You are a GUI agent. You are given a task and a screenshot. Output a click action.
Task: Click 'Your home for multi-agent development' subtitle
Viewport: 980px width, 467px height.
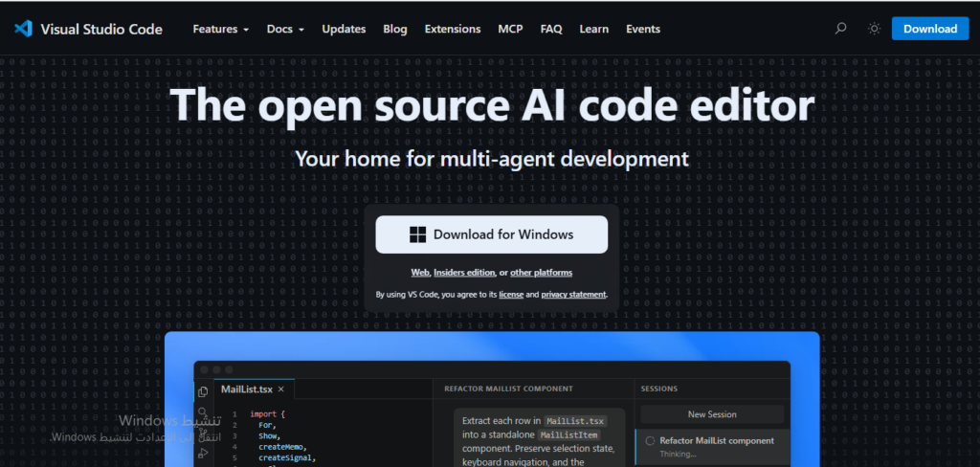click(x=492, y=159)
